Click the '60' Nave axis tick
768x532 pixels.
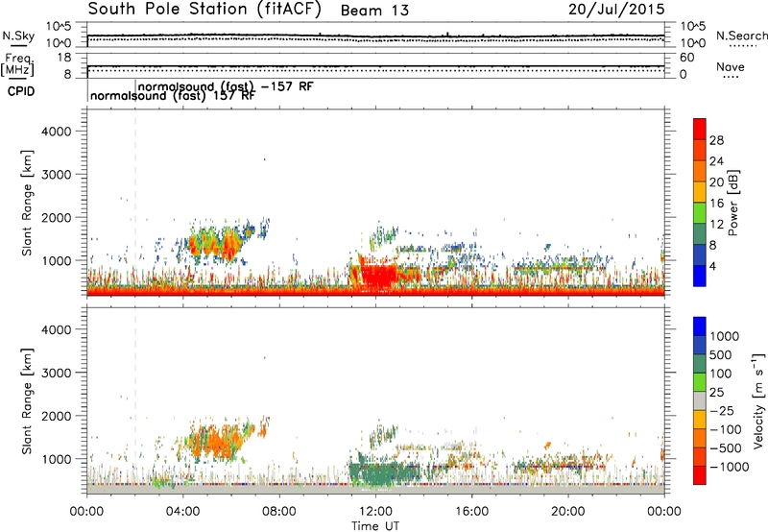686,58
